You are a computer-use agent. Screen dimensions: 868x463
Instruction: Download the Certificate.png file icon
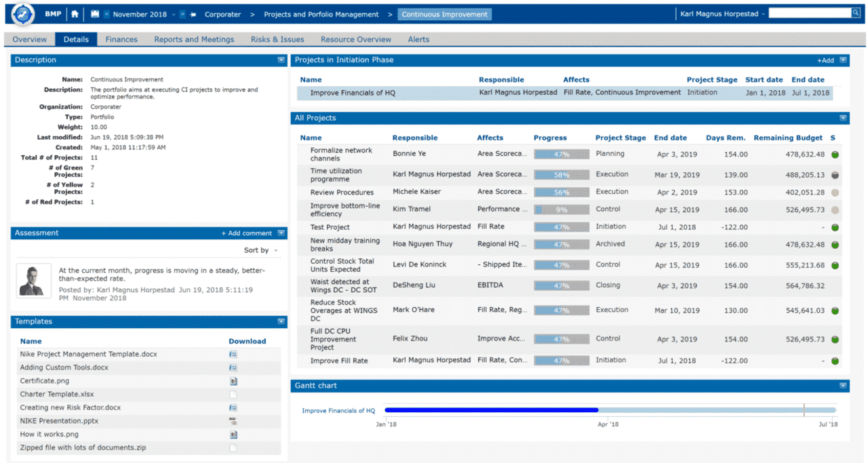pyautogui.click(x=233, y=382)
